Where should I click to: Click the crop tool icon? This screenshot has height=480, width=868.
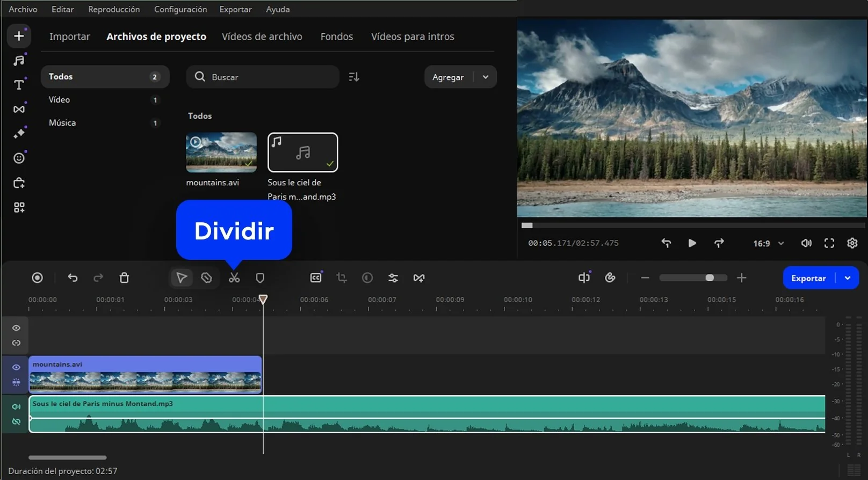click(341, 278)
